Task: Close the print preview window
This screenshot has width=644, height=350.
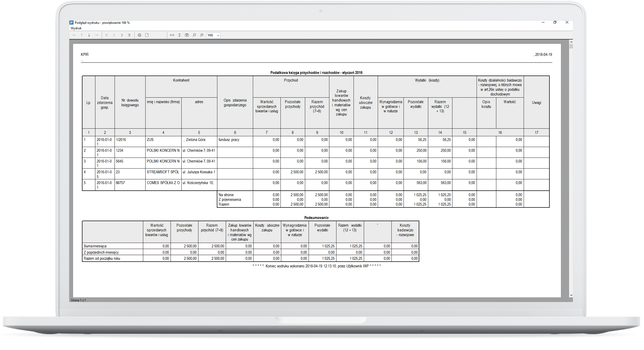Action: pos(567,23)
